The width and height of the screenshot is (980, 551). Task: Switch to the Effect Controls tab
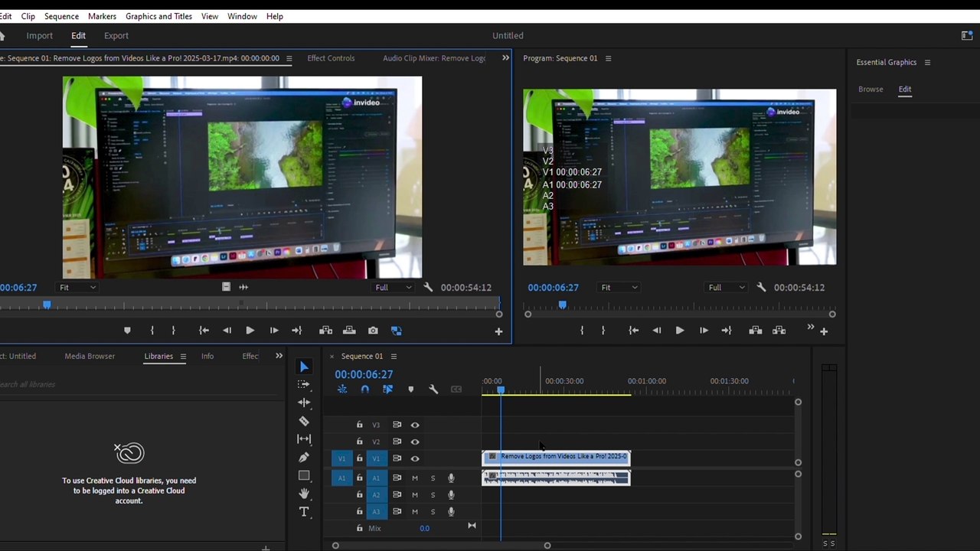(x=331, y=58)
